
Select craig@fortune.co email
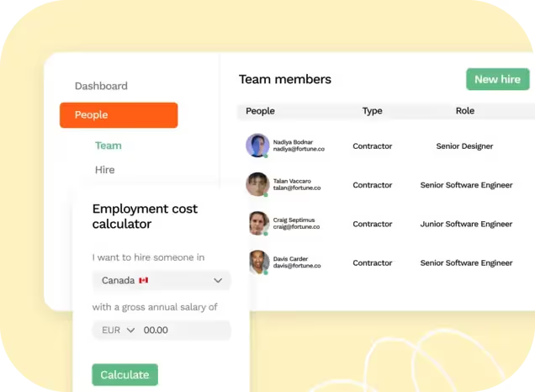tap(296, 226)
